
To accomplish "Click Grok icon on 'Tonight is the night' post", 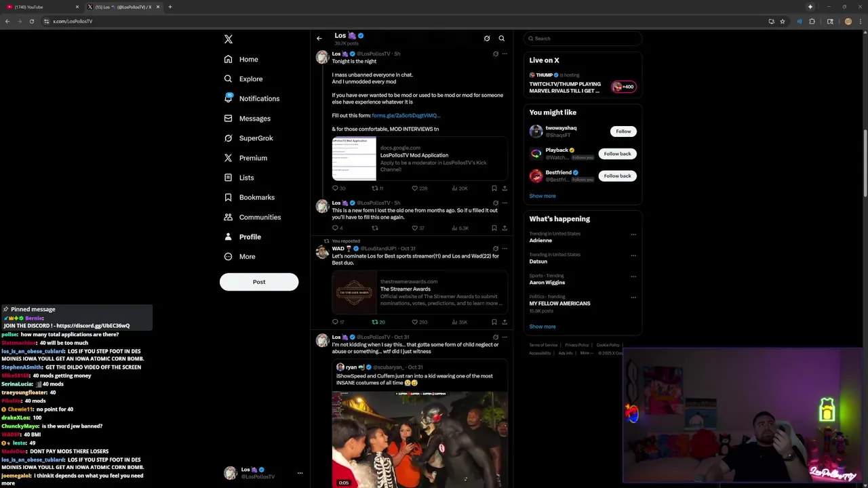I will [496, 54].
